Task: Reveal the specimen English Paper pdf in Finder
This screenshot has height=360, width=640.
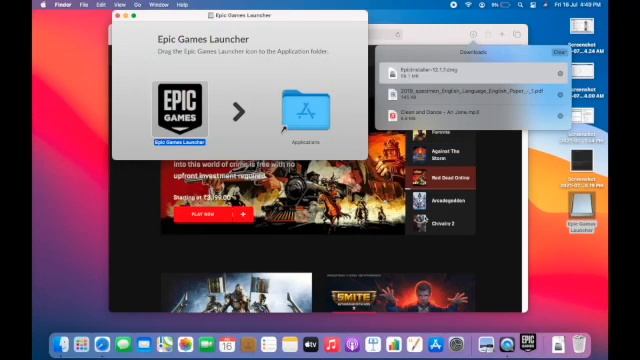Action: 560,95
